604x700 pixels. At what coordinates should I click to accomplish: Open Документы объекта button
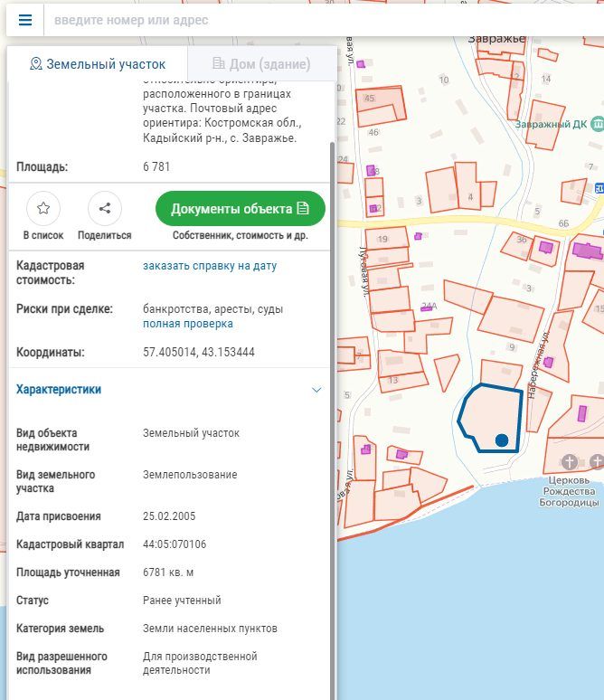241,209
